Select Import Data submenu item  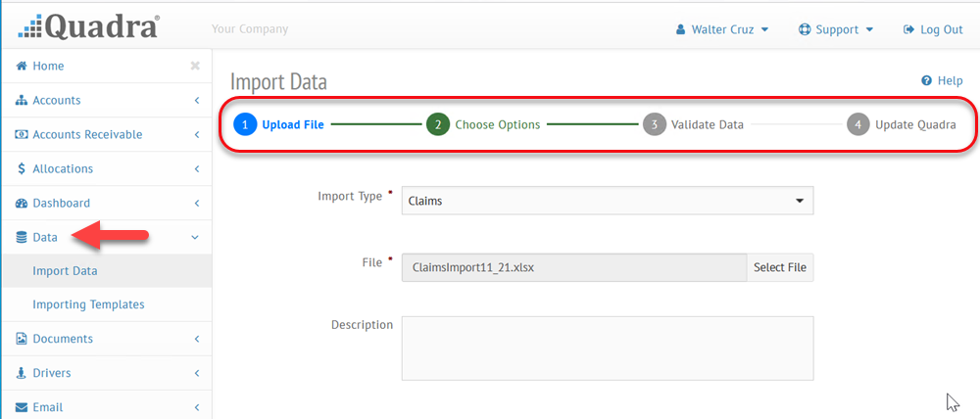[65, 271]
